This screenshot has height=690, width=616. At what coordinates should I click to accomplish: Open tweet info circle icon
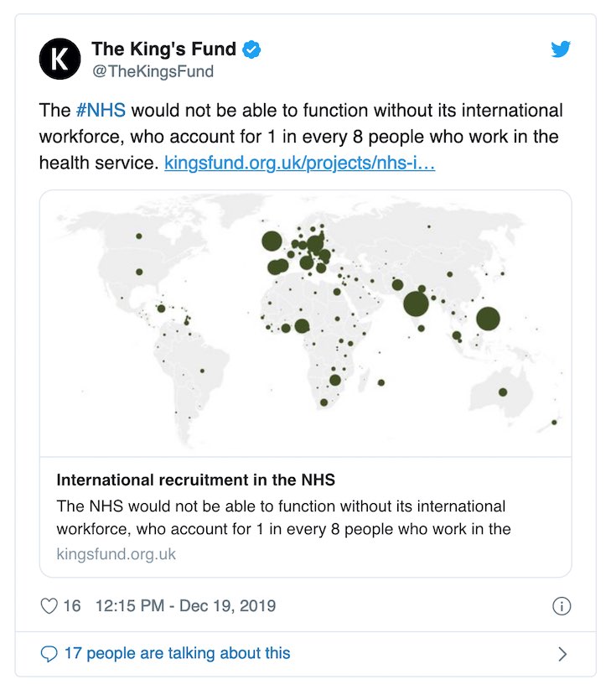pos(562,606)
